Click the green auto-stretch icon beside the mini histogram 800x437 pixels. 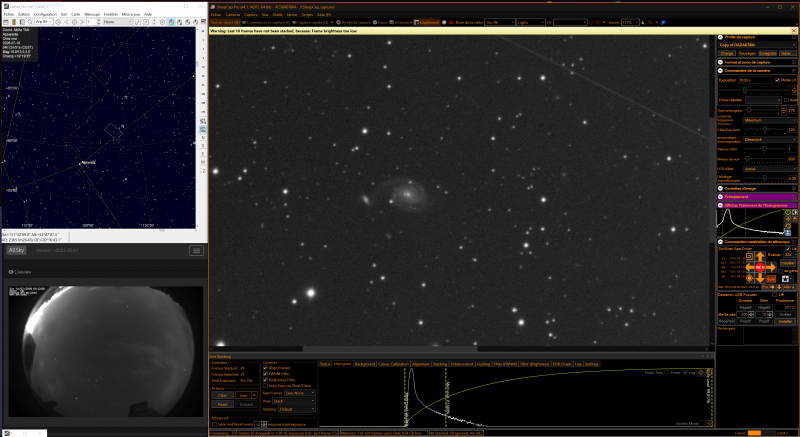coord(788,213)
